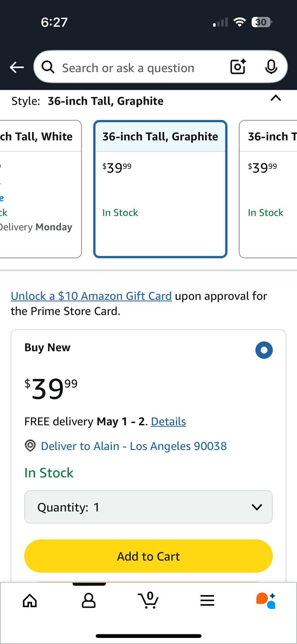Open camera lens search icon
Viewport: 297px width, 644px height.
tap(238, 67)
